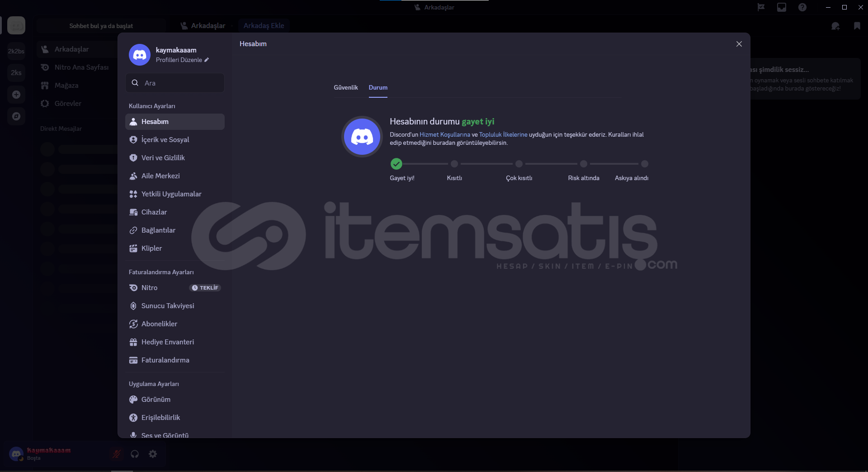Open the help question mark icon
This screenshot has height=472, width=868.
[x=802, y=7]
